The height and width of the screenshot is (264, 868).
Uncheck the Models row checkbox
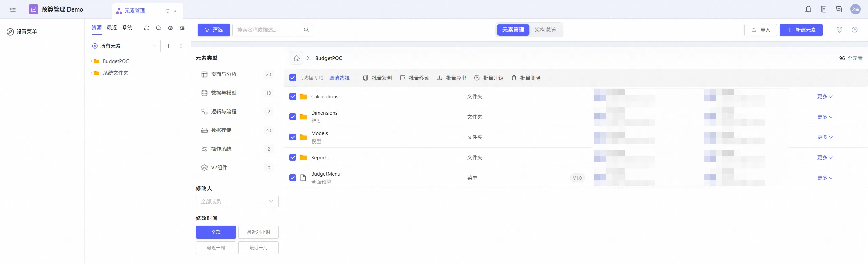(x=293, y=137)
